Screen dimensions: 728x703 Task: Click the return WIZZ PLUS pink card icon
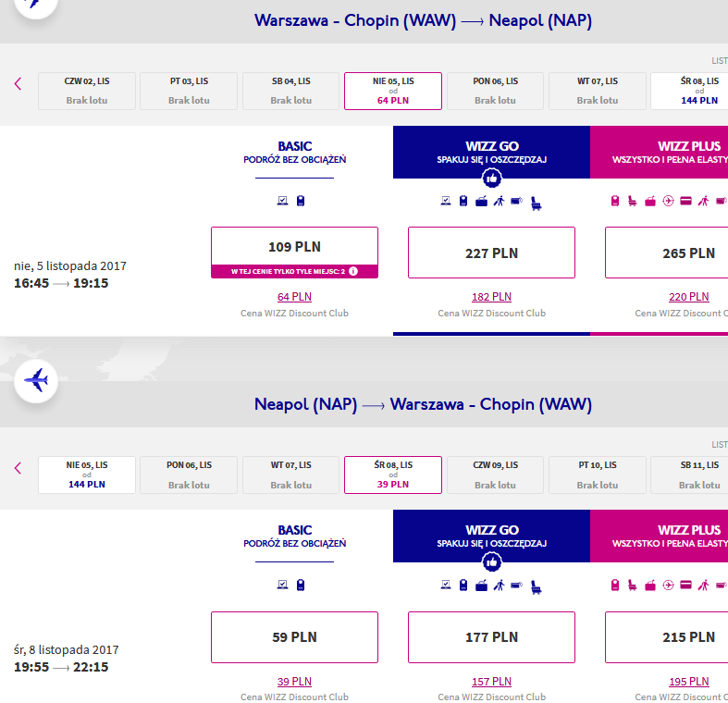click(685, 585)
